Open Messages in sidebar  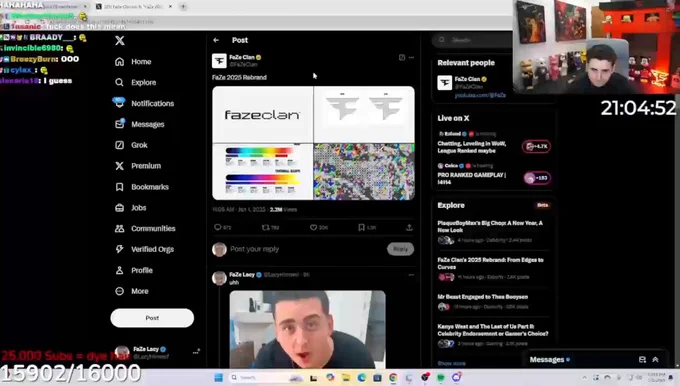pyautogui.click(x=140, y=124)
